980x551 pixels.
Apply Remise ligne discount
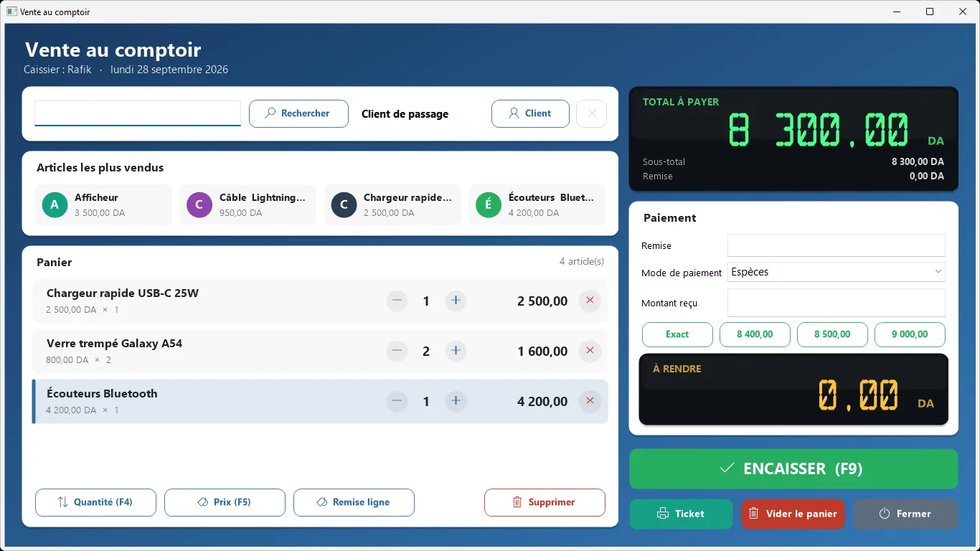(x=354, y=502)
